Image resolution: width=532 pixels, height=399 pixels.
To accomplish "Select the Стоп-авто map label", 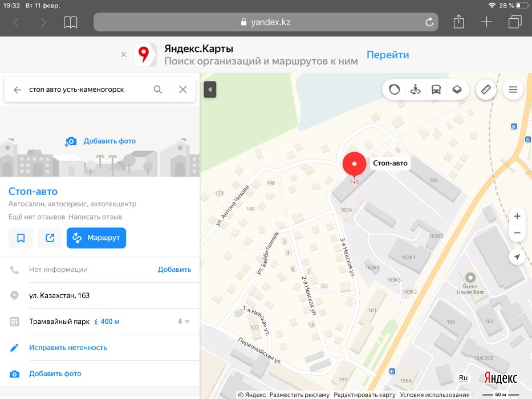I will click(390, 163).
